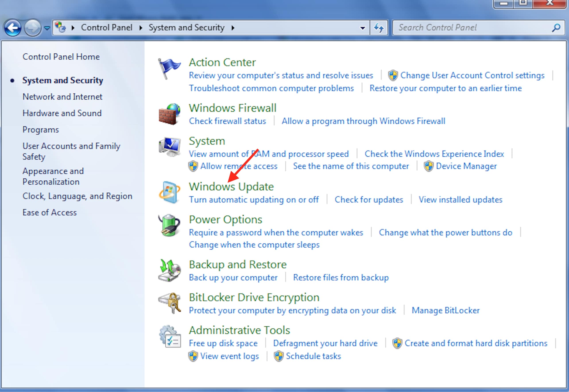Image resolution: width=569 pixels, height=392 pixels.
Task: Click View installed updates
Action: pos(461,200)
